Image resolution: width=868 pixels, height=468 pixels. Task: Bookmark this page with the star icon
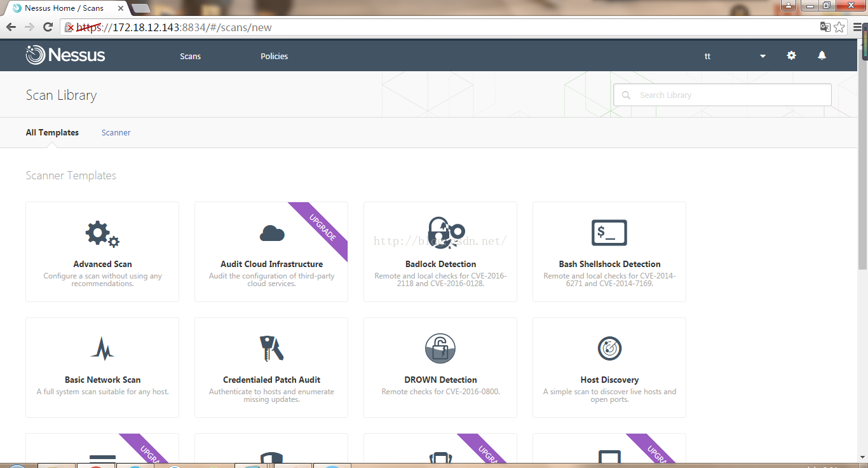[x=839, y=27]
